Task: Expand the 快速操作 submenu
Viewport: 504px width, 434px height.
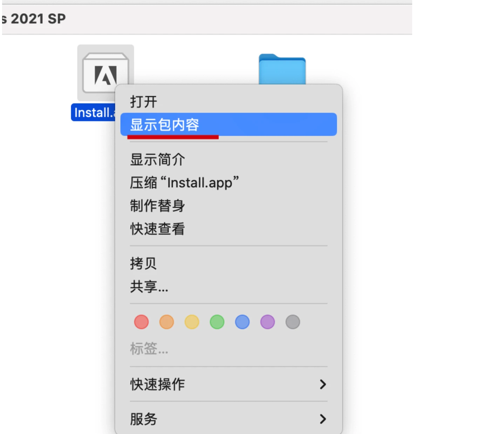Action: click(229, 384)
